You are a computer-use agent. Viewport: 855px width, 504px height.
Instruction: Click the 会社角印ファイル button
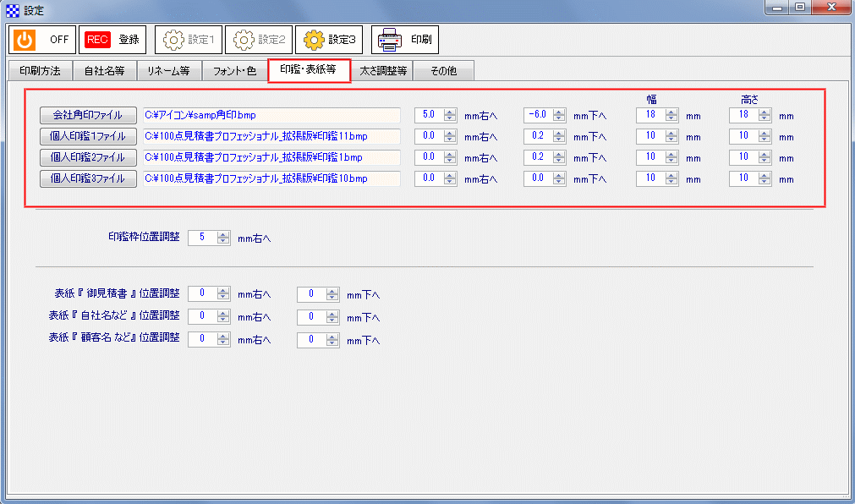pyautogui.click(x=88, y=115)
